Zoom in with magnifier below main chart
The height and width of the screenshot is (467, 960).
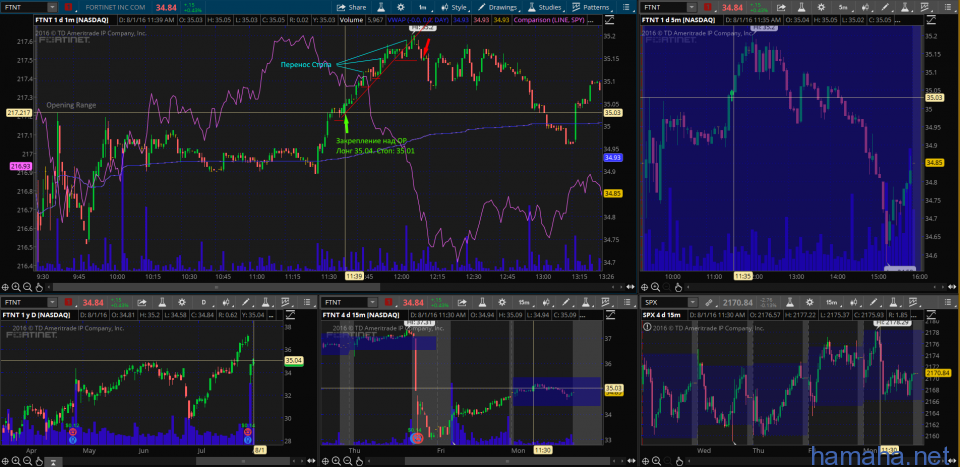(x=17, y=286)
